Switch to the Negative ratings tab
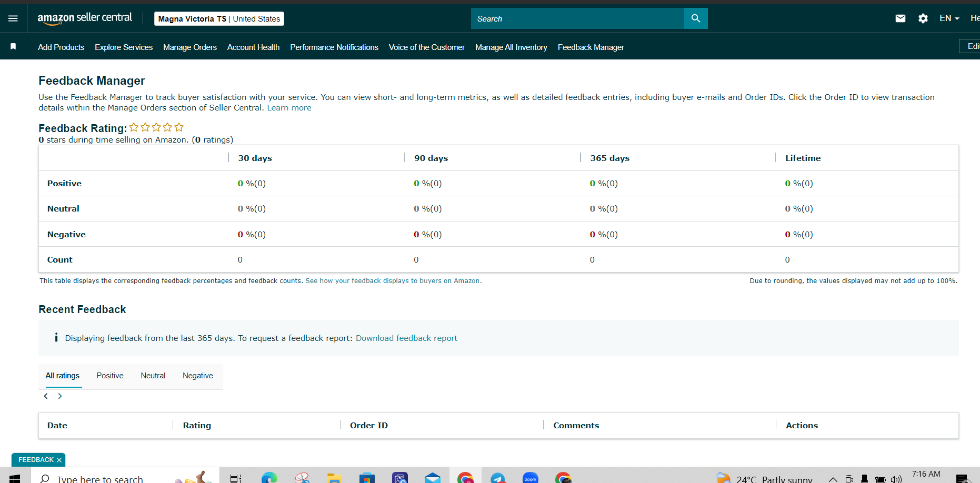980x483 pixels. [198, 376]
